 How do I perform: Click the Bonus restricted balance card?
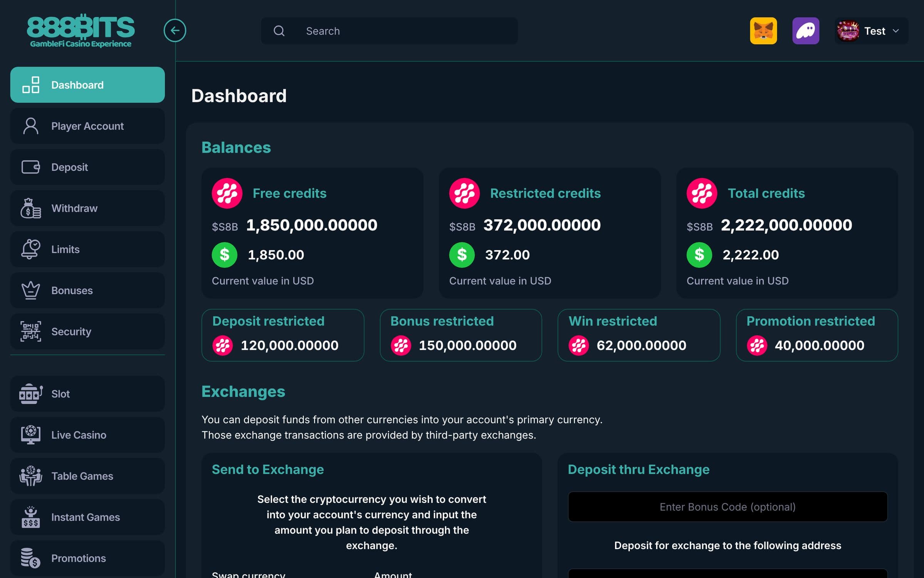pos(461,335)
